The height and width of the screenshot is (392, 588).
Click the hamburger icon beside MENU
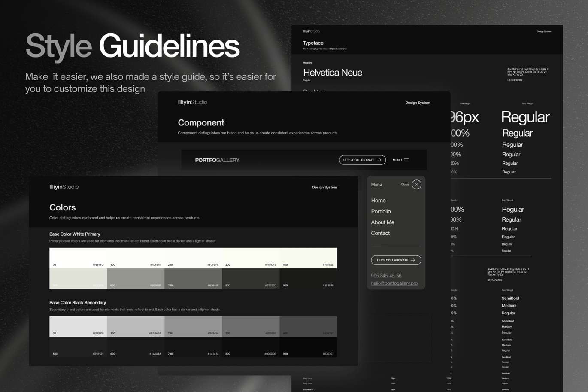406,160
